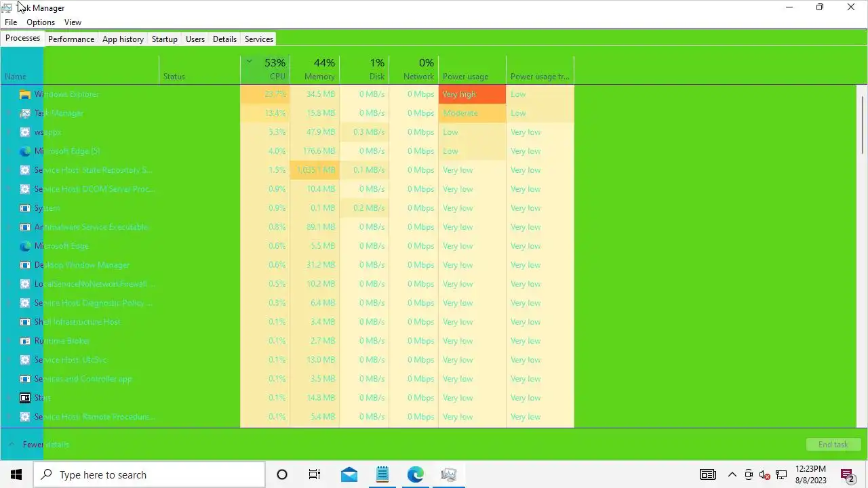Screen dimensions: 868x488
Task: Switch to the Startup tab
Action: [164, 39]
